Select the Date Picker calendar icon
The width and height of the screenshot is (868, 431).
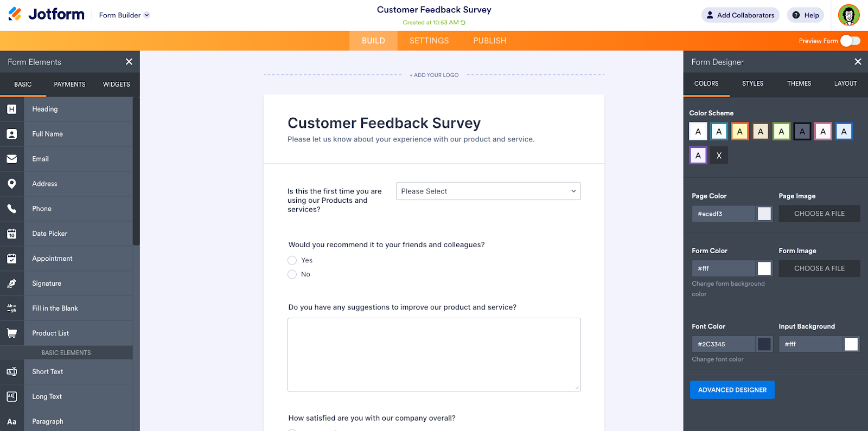click(x=12, y=234)
